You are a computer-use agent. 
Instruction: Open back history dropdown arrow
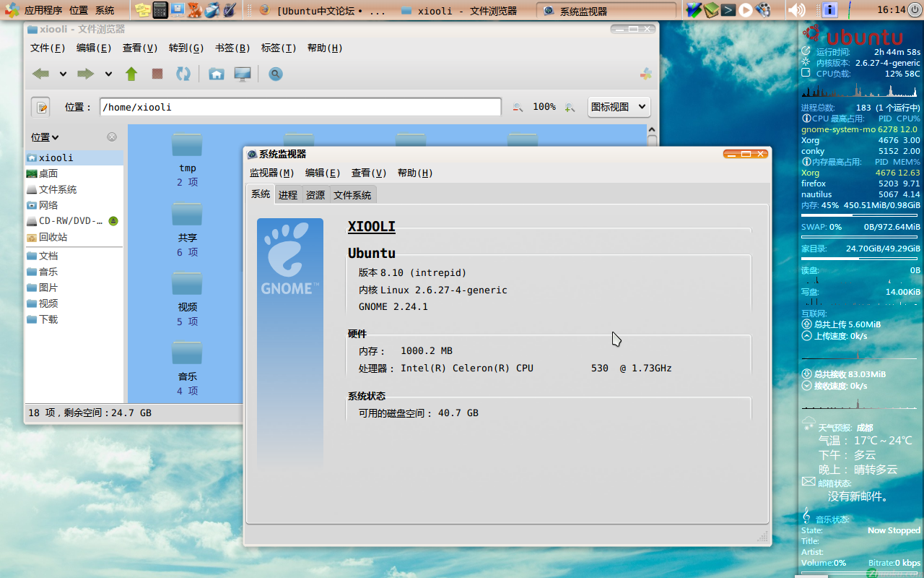point(63,74)
